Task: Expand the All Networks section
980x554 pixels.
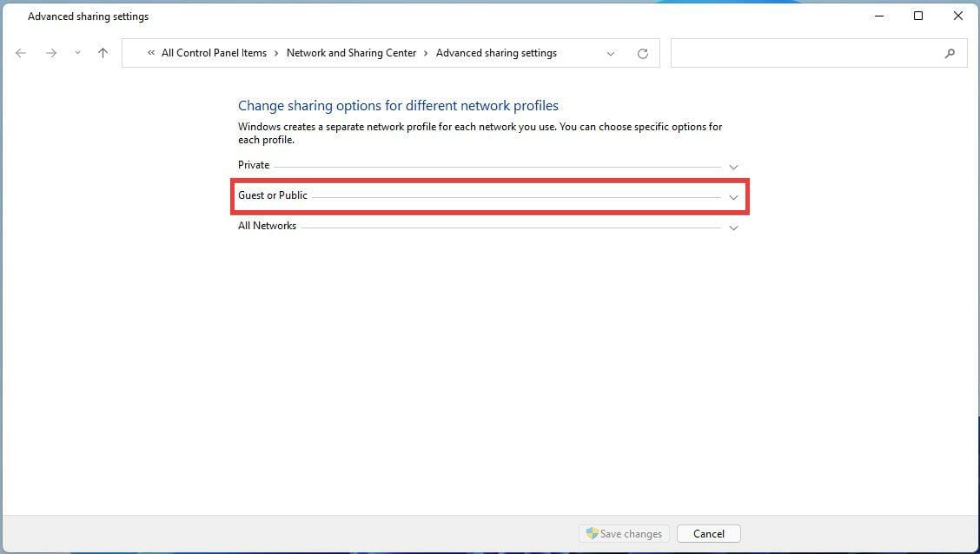Action: tap(733, 228)
